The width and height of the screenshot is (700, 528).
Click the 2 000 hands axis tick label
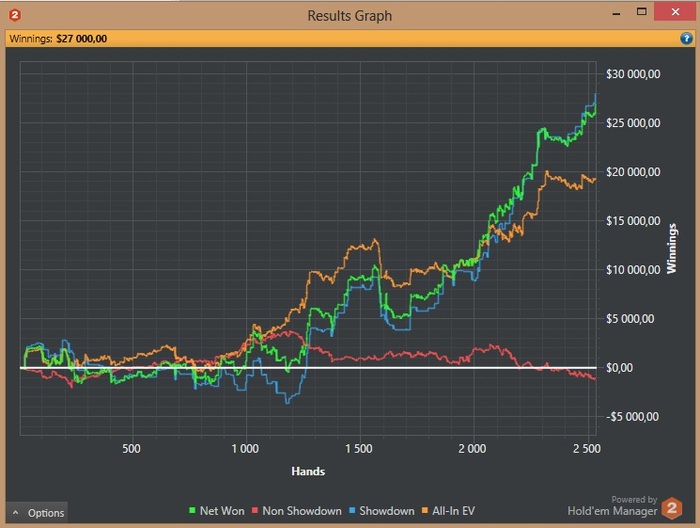tap(472, 448)
